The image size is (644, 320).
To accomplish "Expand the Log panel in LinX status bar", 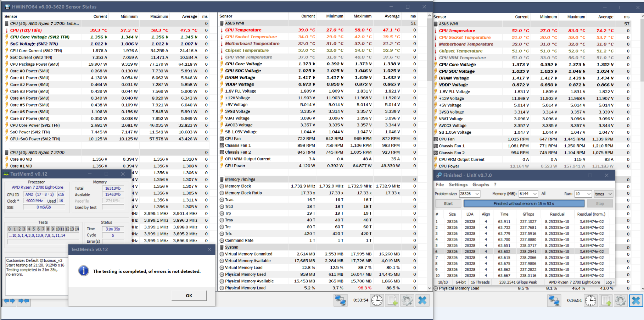I will pos(610,282).
